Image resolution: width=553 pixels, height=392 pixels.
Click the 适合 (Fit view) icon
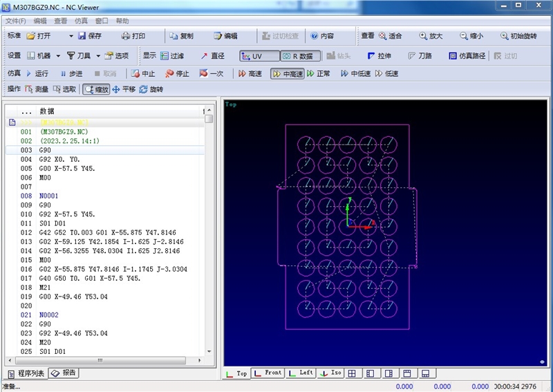390,36
